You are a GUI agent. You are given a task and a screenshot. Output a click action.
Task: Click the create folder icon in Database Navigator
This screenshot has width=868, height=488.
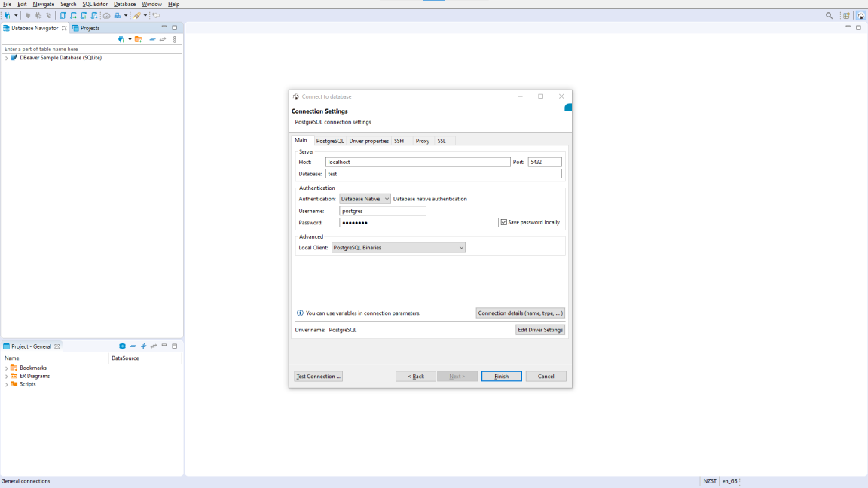[x=139, y=39]
